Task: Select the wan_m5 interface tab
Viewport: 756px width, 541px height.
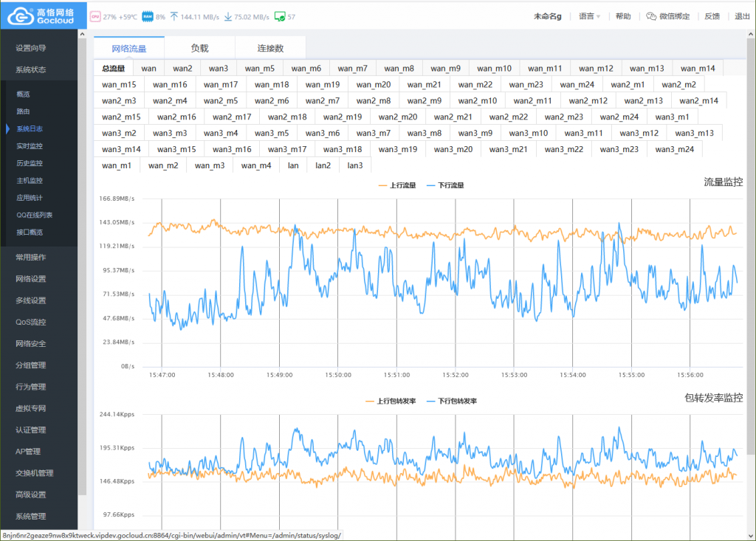Action: pos(259,69)
